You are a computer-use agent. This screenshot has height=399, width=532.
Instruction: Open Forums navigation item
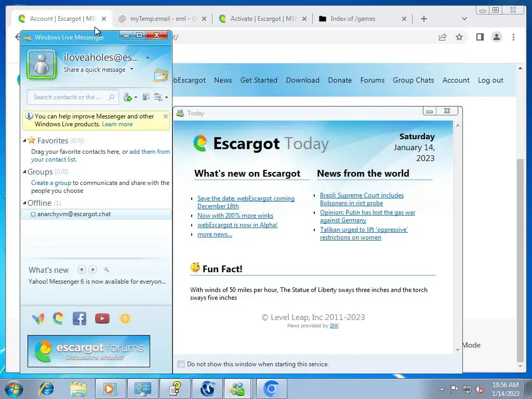pos(372,81)
